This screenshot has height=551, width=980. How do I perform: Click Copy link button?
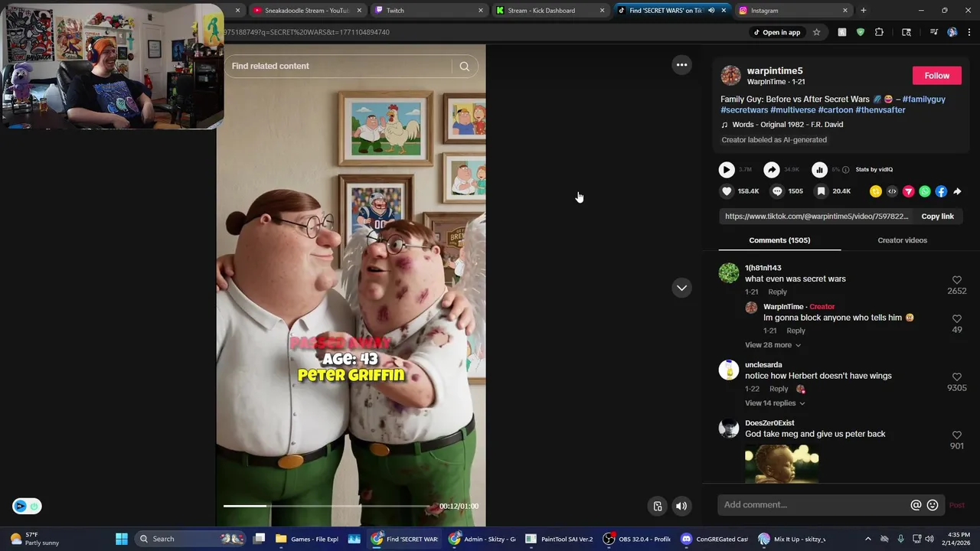937,217
